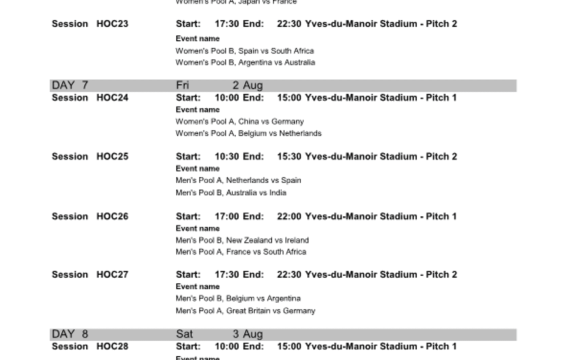Click the DAY 8 Sat 3 Aug header
The height and width of the screenshot is (360, 570).
point(283,335)
